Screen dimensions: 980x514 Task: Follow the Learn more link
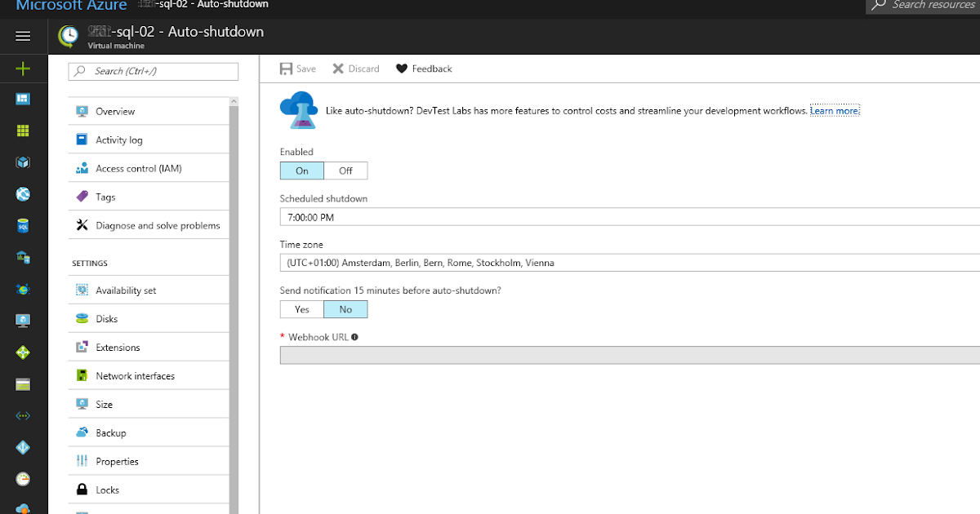point(834,110)
